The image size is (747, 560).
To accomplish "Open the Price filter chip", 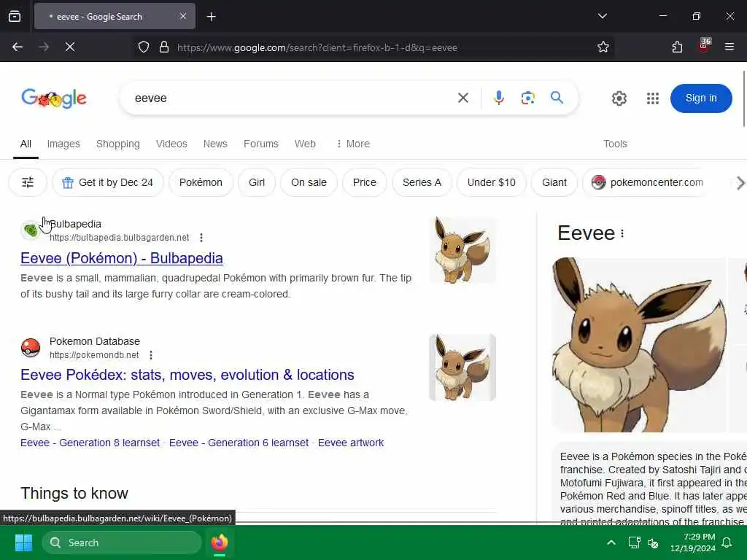I will point(365,182).
